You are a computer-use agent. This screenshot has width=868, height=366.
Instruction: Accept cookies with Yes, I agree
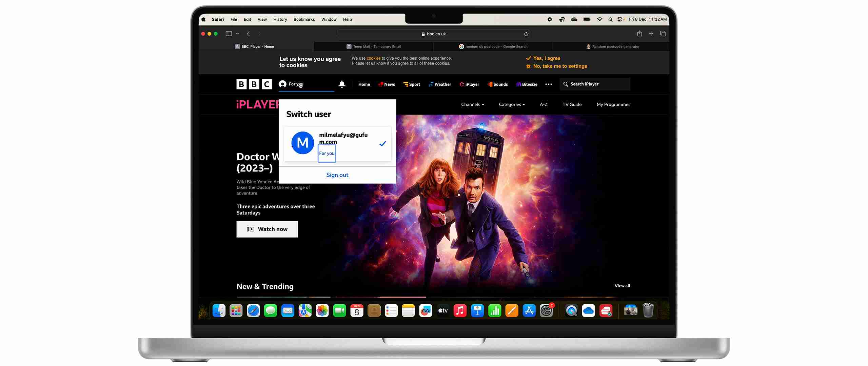(543, 58)
